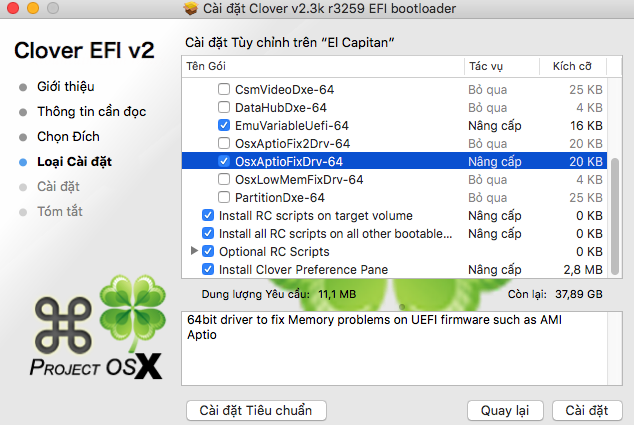
Task: Check the OsxLowMemFixDrv-64 option
Action: point(224,179)
